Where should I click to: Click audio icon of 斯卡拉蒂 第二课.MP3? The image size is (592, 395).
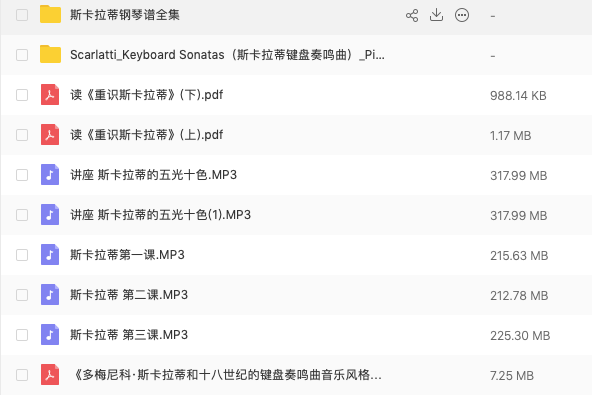(x=50, y=295)
